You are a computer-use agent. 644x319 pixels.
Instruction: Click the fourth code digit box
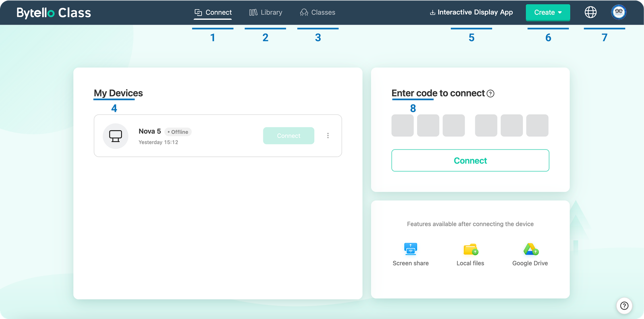(x=486, y=126)
